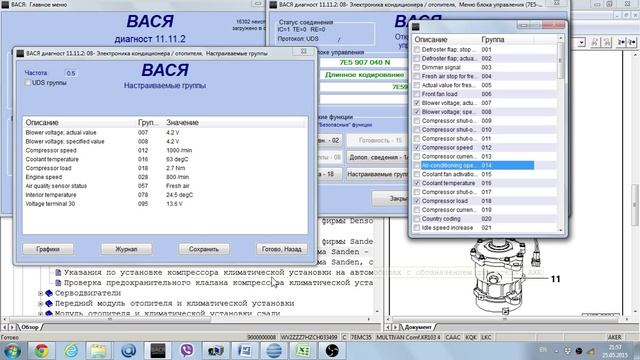Expand 'Передний модуль отопителя и климатической установки' node
The width and height of the screenshot is (640, 360).
tap(40, 304)
